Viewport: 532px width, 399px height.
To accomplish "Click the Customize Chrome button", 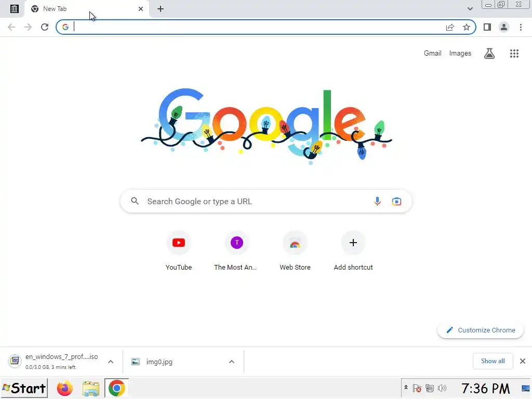I will [481, 330].
